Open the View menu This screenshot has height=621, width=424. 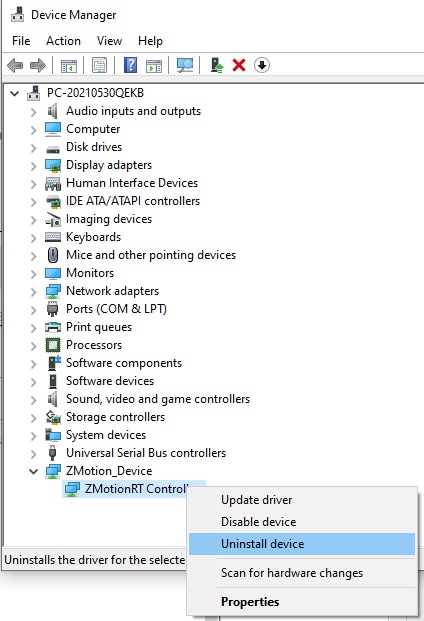click(109, 41)
